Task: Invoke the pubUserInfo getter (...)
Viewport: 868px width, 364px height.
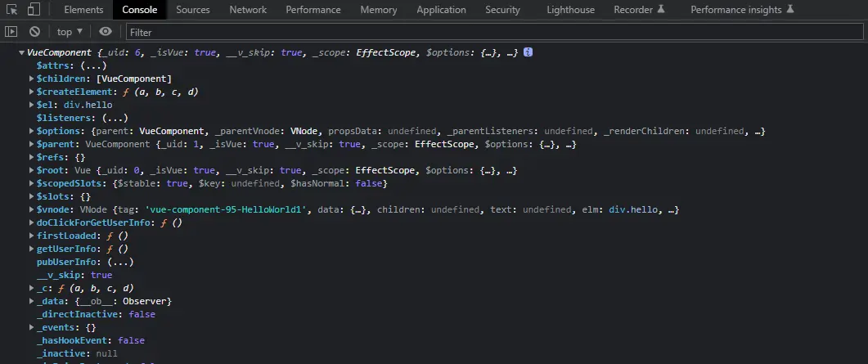Action: [x=120, y=262]
